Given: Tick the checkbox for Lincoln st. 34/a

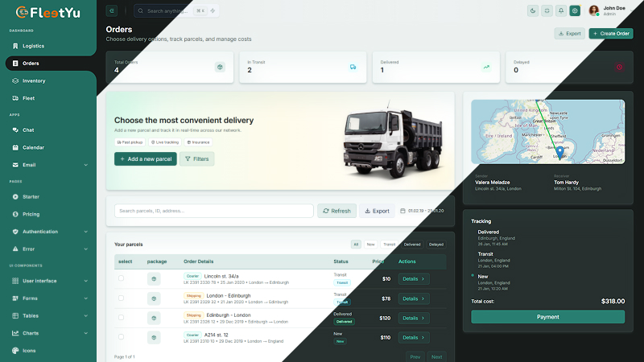Looking at the screenshot, I should tap(122, 278).
